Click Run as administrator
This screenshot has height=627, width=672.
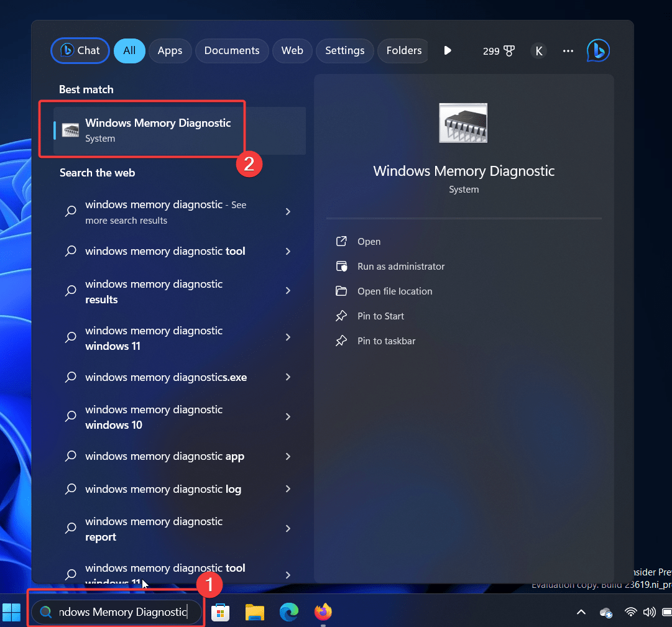pyautogui.click(x=401, y=267)
